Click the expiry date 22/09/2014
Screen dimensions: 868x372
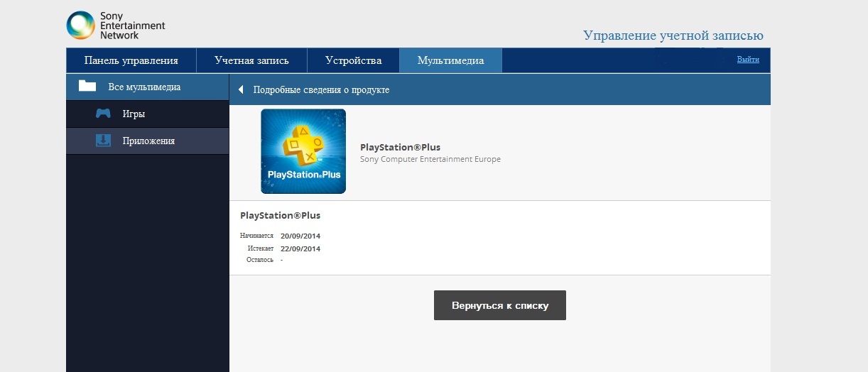[300, 249]
